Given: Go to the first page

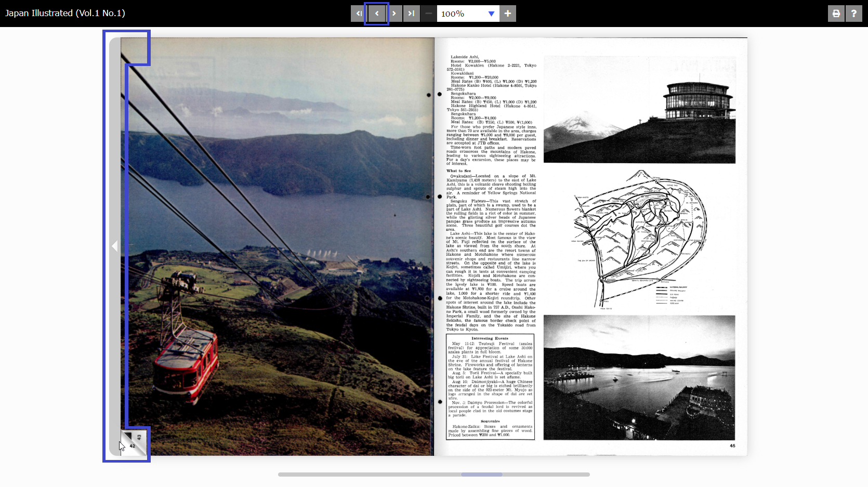Looking at the screenshot, I should tap(359, 14).
